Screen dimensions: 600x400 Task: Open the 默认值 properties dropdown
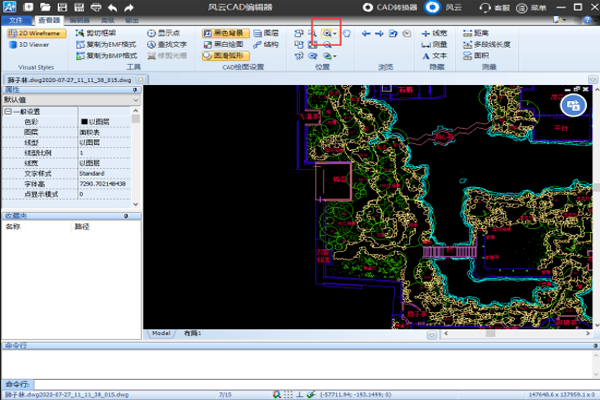point(134,100)
